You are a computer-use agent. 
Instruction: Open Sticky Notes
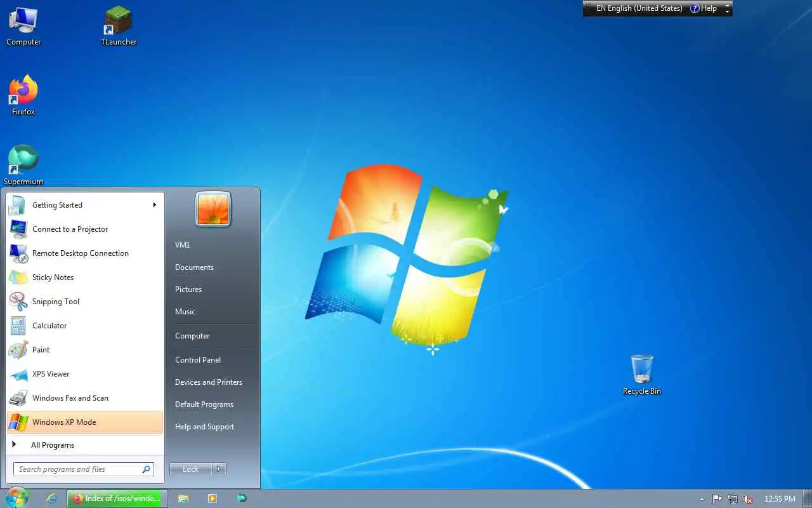85,277
